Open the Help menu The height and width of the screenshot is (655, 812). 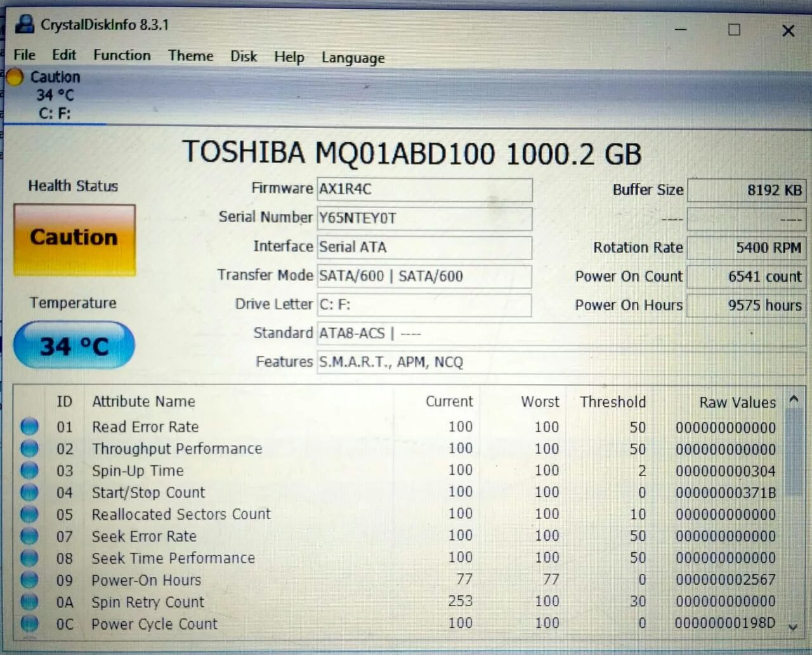pos(289,57)
